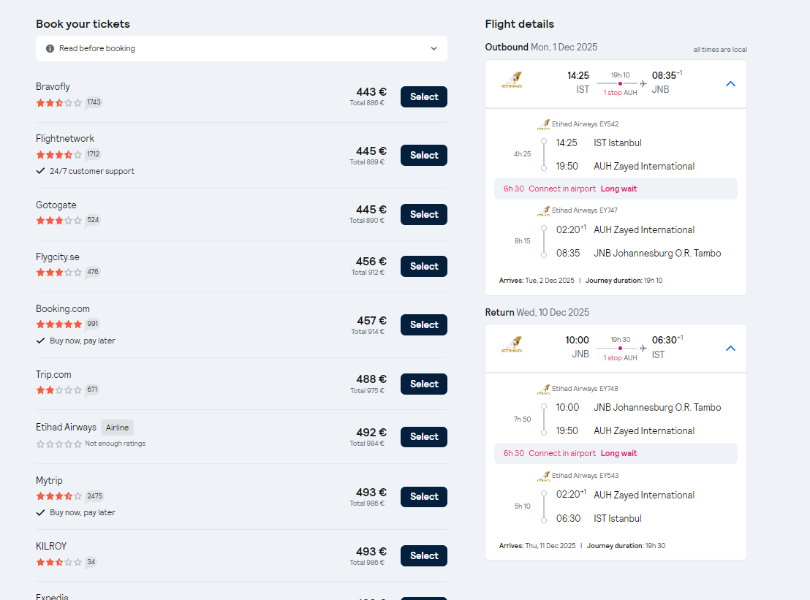
Task: Click the 08:35 JNB Johannesburg O.R. Tambo row
Action: point(638,253)
